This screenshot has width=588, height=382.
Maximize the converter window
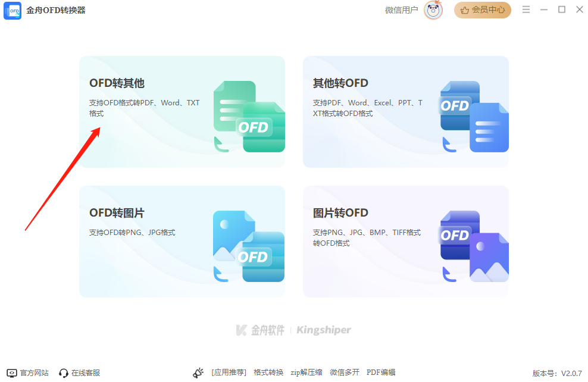click(x=562, y=10)
